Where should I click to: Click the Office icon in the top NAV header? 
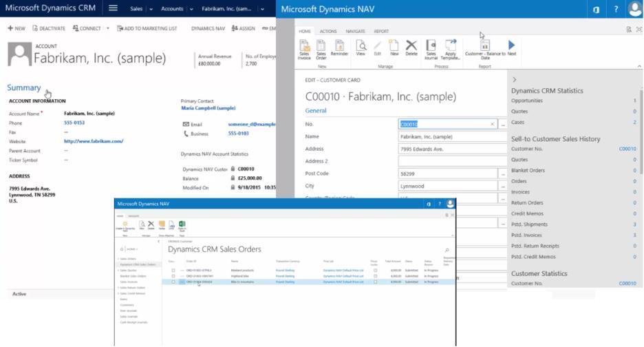pyautogui.click(x=596, y=10)
